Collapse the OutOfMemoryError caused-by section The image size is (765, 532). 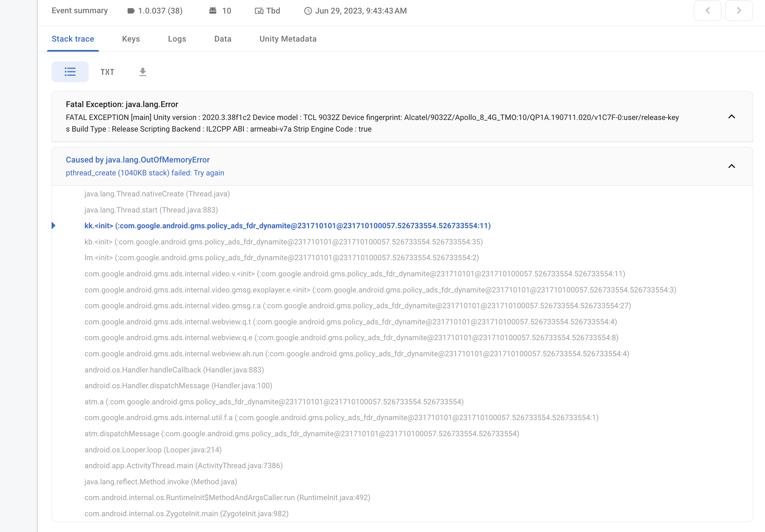[x=732, y=166]
